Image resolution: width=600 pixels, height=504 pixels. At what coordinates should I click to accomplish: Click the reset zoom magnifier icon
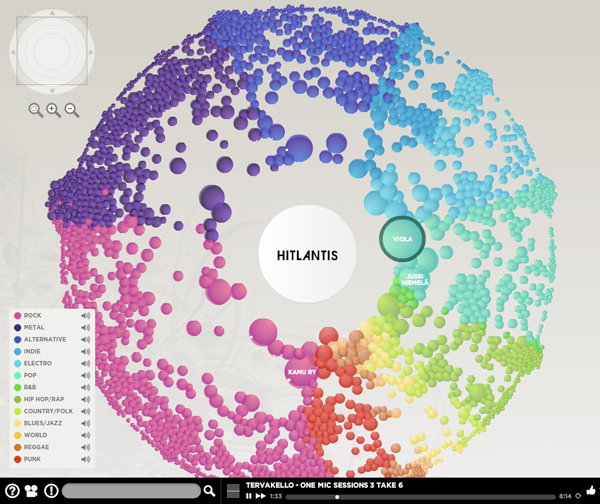coord(36,110)
